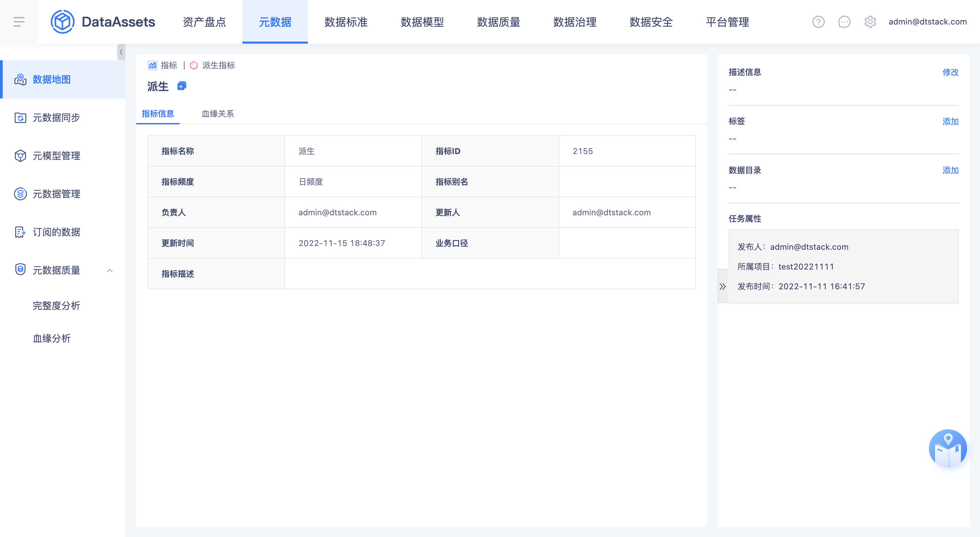Click 添加 link for 数据目录
Image resolution: width=980 pixels, height=537 pixels.
coord(950,170)
